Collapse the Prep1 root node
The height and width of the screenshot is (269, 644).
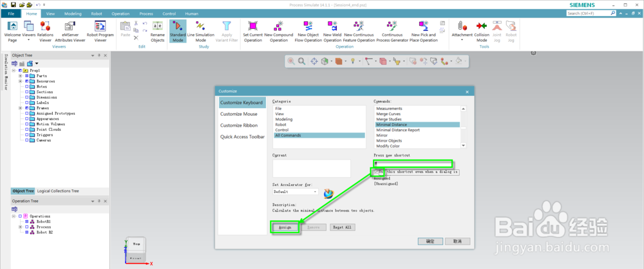point(14,71)
